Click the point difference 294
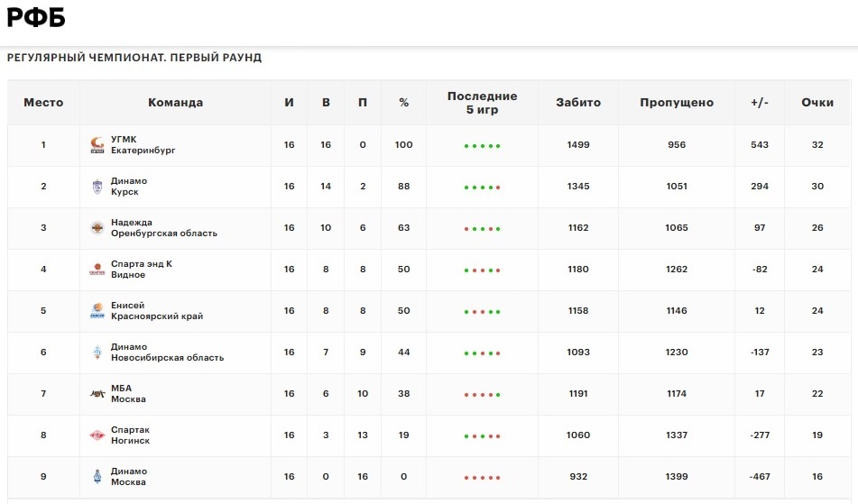Image resolution: width=858 pixels, height=504 pixels. pos(760,187)
